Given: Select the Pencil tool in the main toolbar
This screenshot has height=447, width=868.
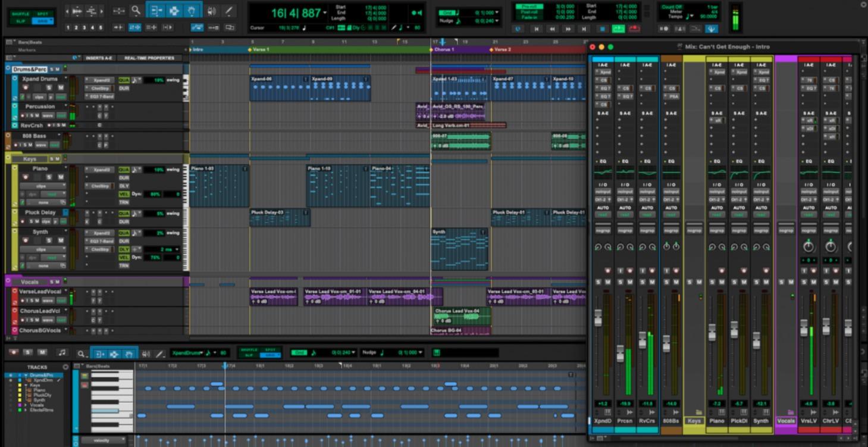Looking at the screenshot, I should 228,11.
